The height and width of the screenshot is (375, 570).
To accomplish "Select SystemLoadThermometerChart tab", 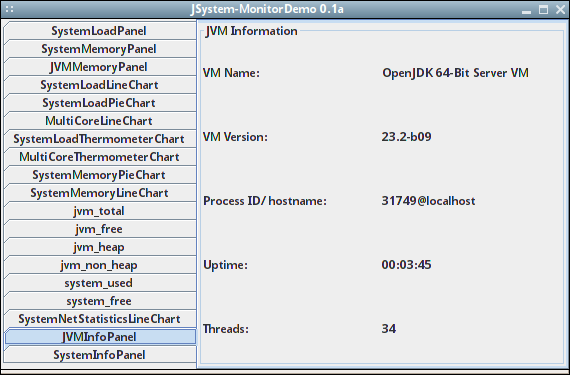I will [x=100, y=139].
